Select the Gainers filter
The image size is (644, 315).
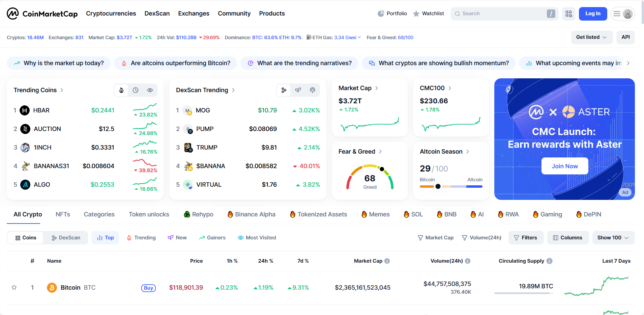pos(212,238)
